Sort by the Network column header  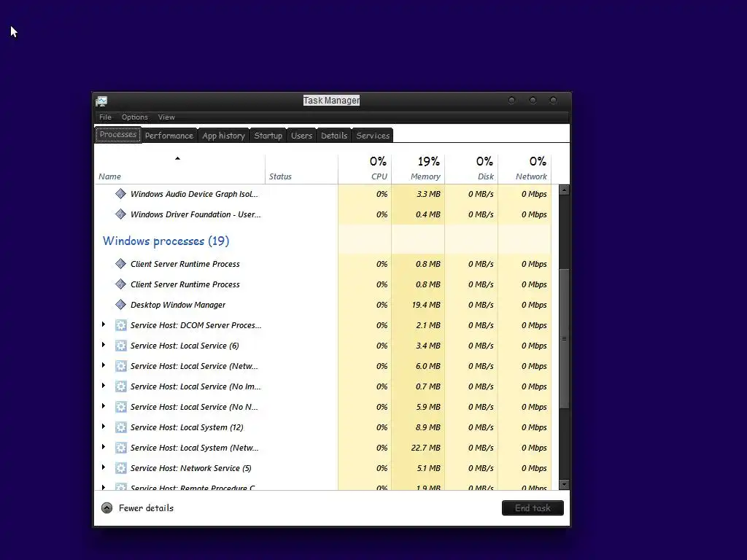525,169
